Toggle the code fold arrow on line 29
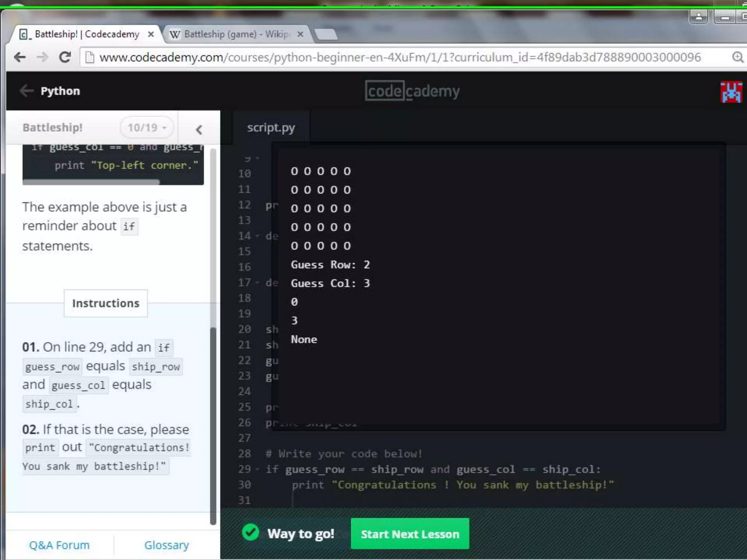The width and height of the screenshot is (747, 560). pyautogui.click(x=258, y=469)
